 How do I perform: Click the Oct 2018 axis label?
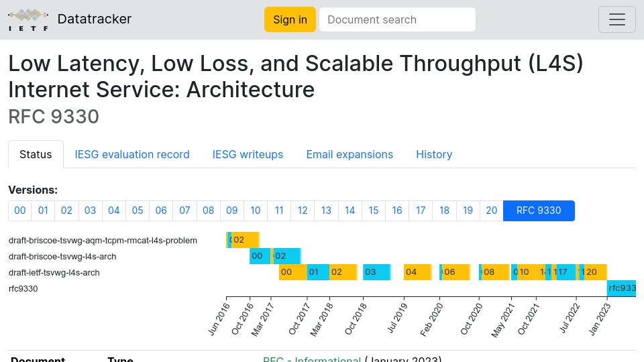click(x=356, y=319)
